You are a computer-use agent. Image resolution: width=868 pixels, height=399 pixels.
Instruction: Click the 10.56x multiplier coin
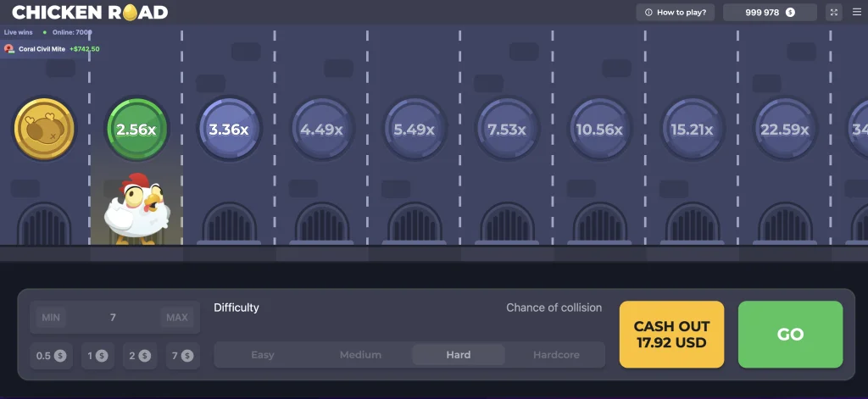tap(599, 130)
